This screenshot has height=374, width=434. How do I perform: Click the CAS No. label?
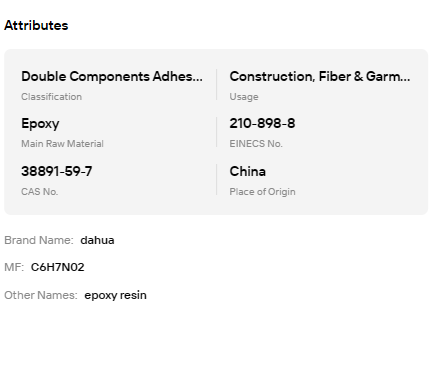coord(39,192)
